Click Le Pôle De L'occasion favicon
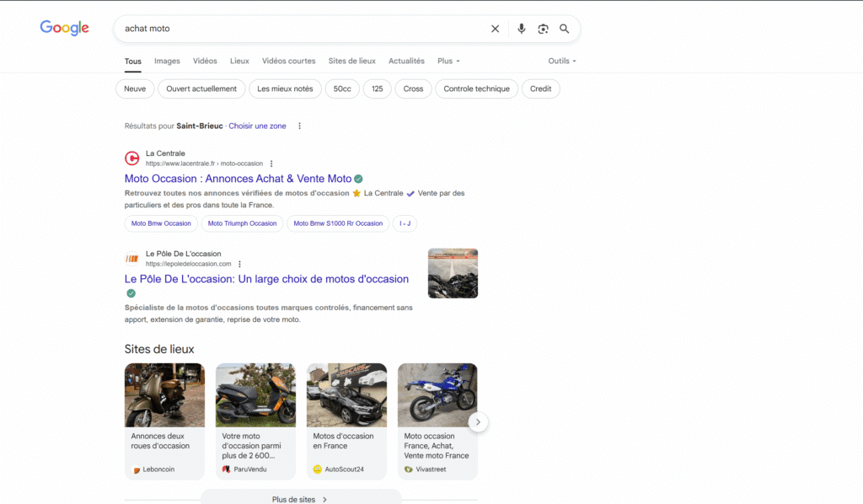Viewport: 863px width, 504px height. coord(131,259)
